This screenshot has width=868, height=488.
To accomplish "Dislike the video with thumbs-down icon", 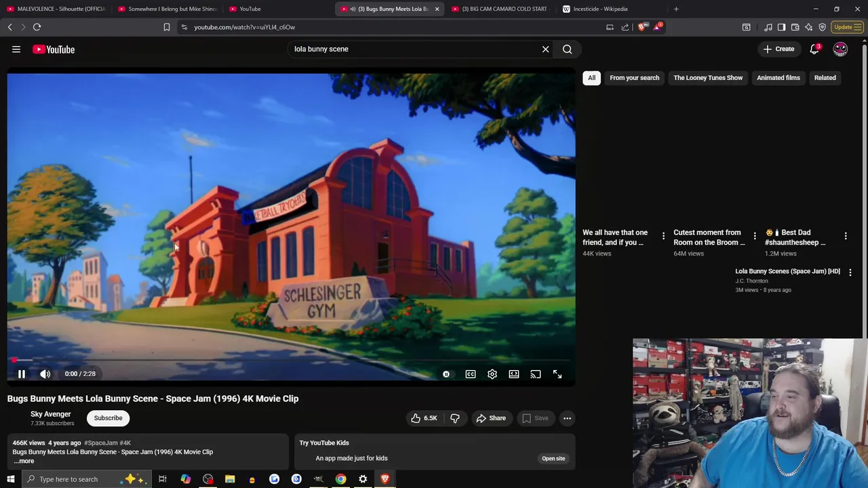I will [x=455, y=418].
